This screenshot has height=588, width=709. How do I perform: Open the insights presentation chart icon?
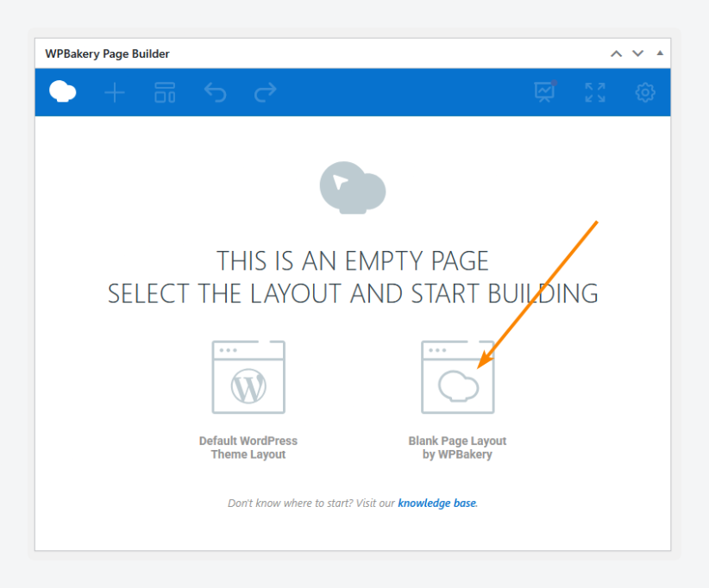point(545,91)
